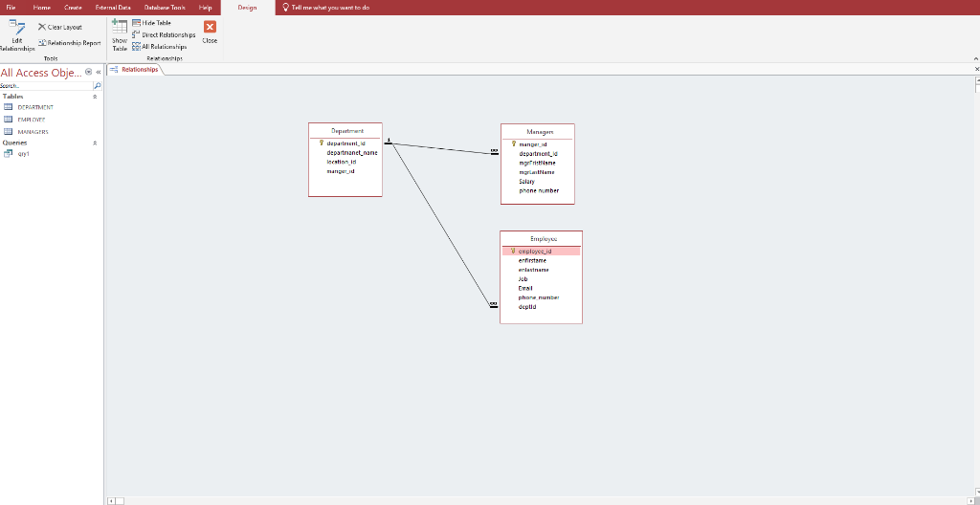Show All Relationships

160,47
